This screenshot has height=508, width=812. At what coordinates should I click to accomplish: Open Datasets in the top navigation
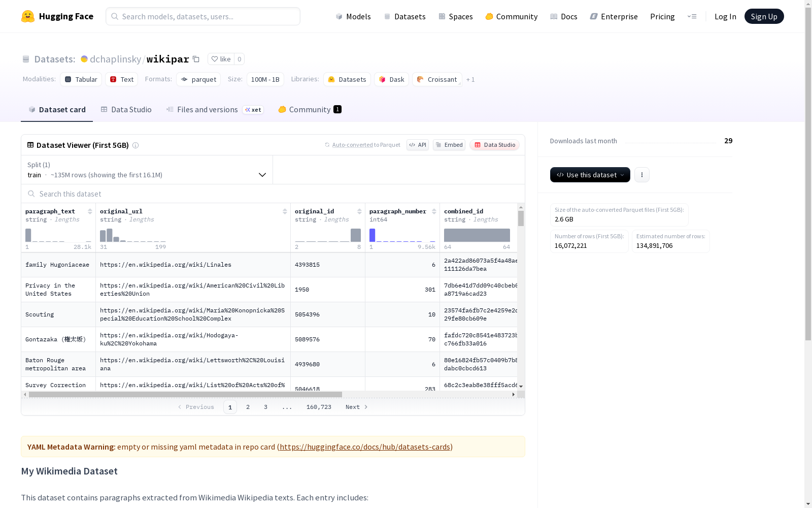point(404,16)
